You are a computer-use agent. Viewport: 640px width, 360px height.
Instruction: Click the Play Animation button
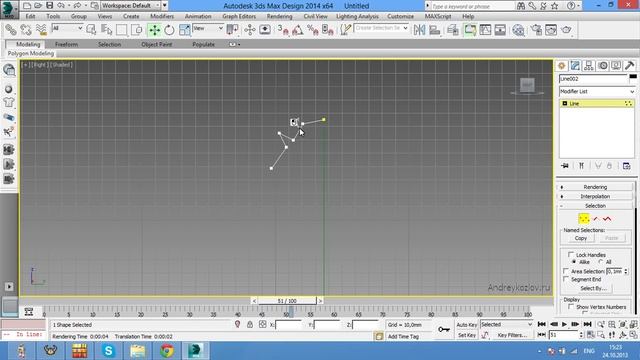[564, 324]
